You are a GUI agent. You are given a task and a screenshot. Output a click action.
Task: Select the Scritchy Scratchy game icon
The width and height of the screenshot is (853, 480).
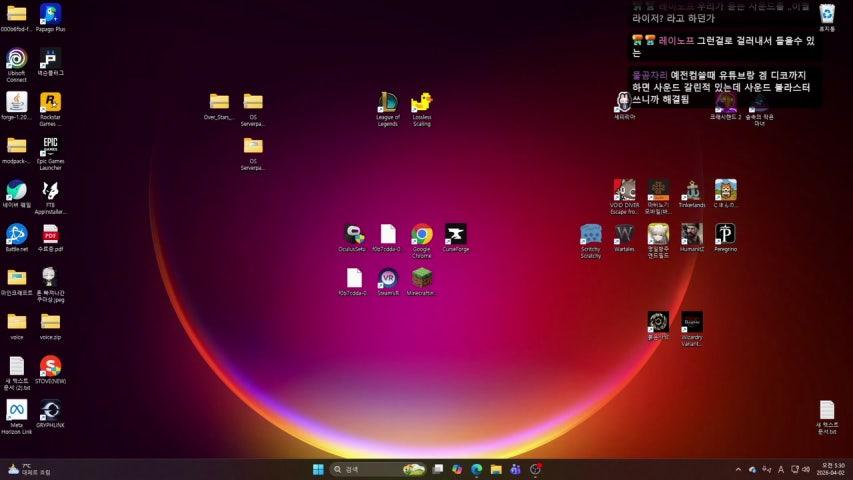tap(591, 234)
